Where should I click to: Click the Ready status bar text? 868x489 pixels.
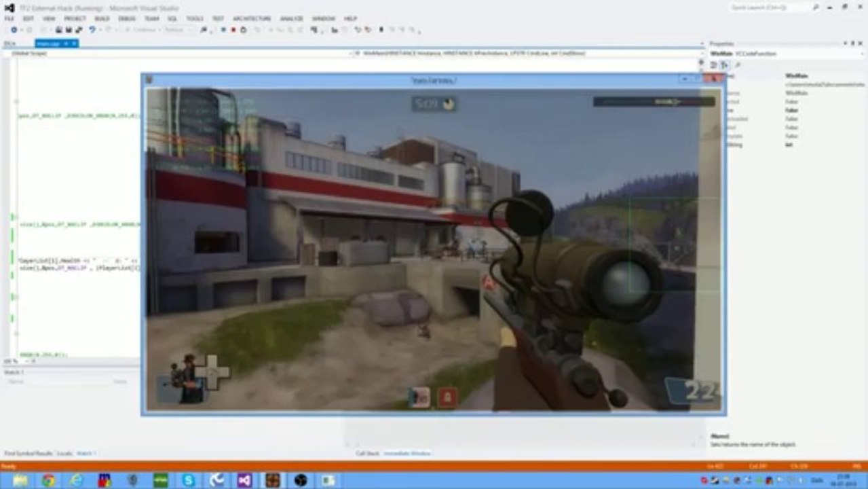point(8,466)
